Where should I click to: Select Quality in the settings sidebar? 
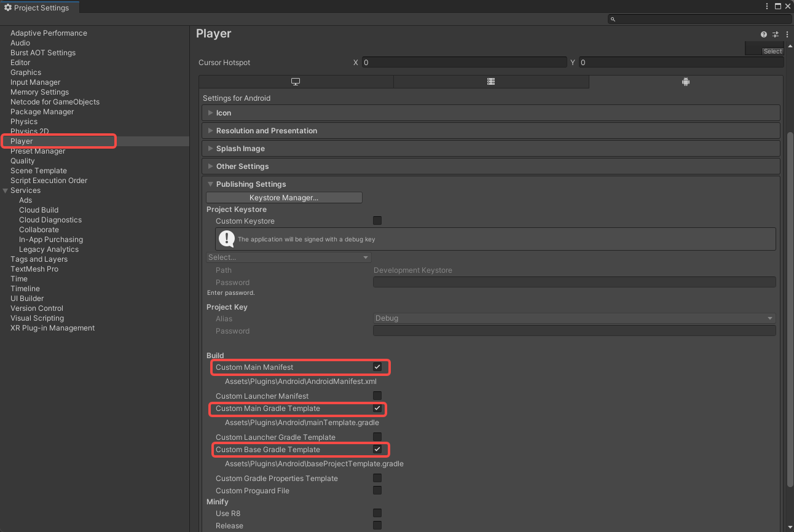23,161
